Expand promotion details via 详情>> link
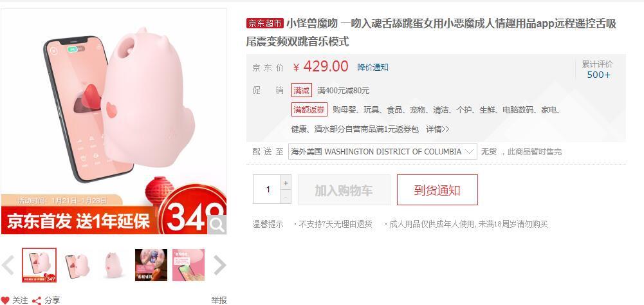 tap(437, 129)
